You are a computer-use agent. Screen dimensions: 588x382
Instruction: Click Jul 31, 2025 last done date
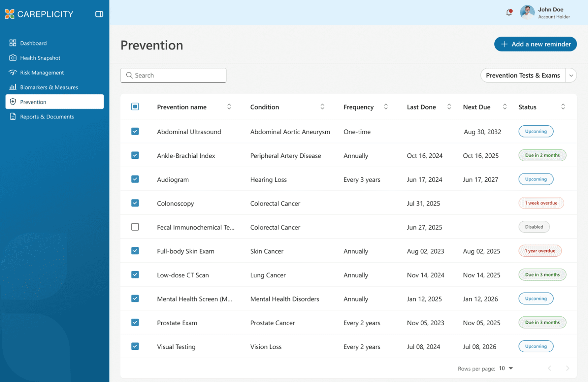pyautogui.click(x=423, y=203)
